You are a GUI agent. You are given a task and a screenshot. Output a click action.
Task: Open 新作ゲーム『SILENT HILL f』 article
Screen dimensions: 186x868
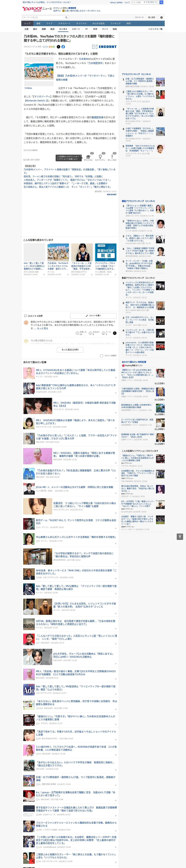pyautogui.click(x=76, y=522)
